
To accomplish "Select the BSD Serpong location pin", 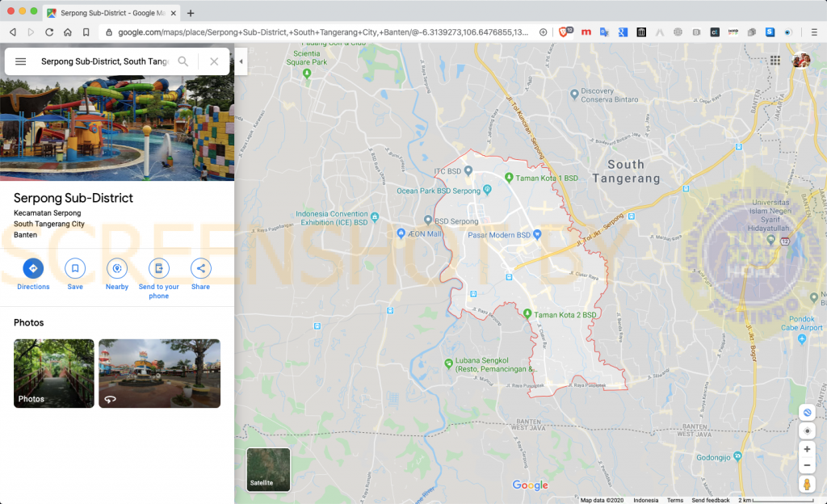I will 428,220.
